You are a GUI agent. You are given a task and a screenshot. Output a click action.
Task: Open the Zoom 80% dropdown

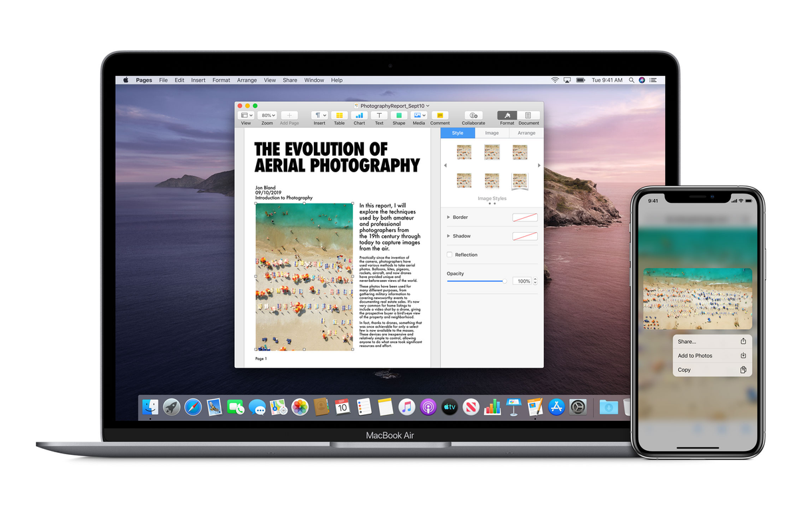pos(267,116)
